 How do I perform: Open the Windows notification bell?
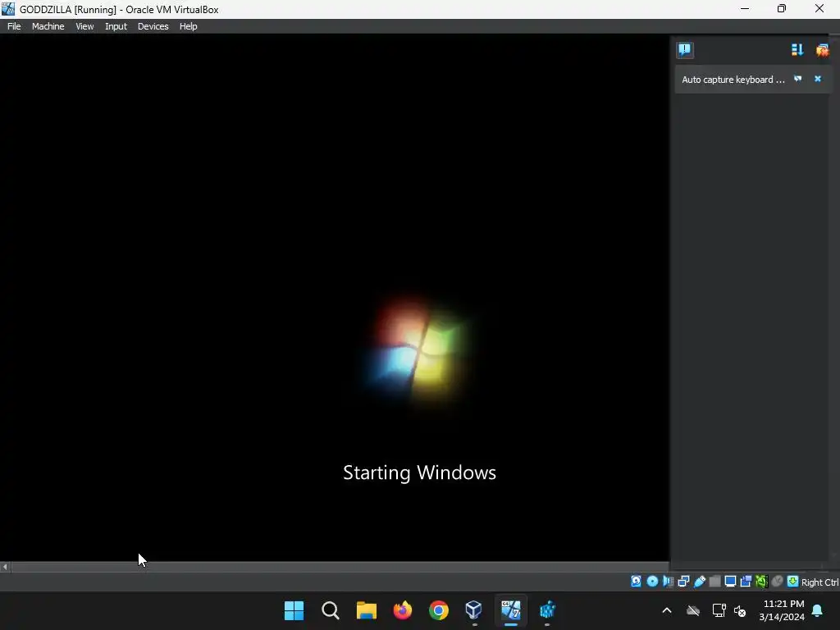pos(818,610)
